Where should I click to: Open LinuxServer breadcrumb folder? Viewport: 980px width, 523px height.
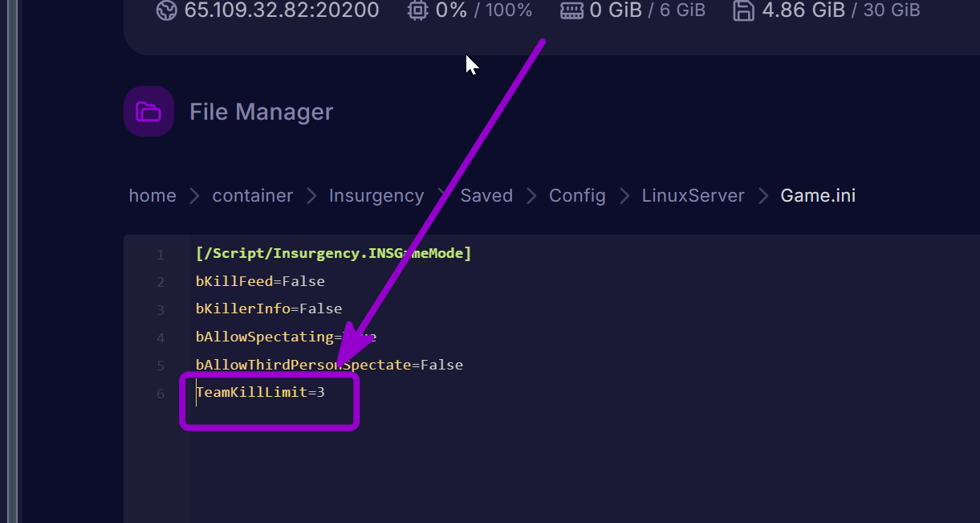pyautogui.click(x=693, y=196)
